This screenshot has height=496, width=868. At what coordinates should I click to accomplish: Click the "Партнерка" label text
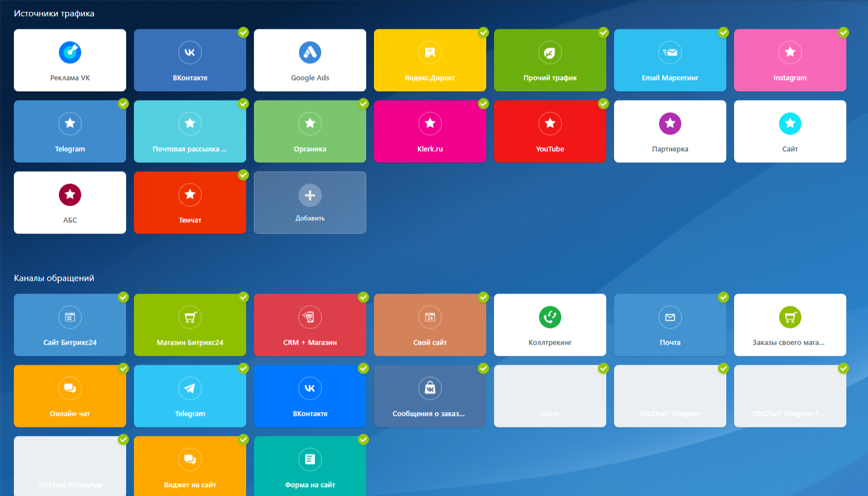click(670, 149)
